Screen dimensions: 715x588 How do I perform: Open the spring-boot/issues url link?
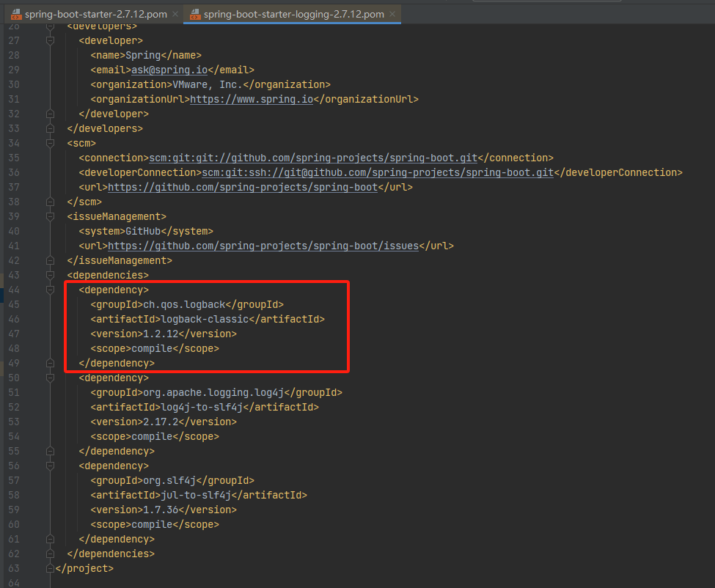click(263, 246)
